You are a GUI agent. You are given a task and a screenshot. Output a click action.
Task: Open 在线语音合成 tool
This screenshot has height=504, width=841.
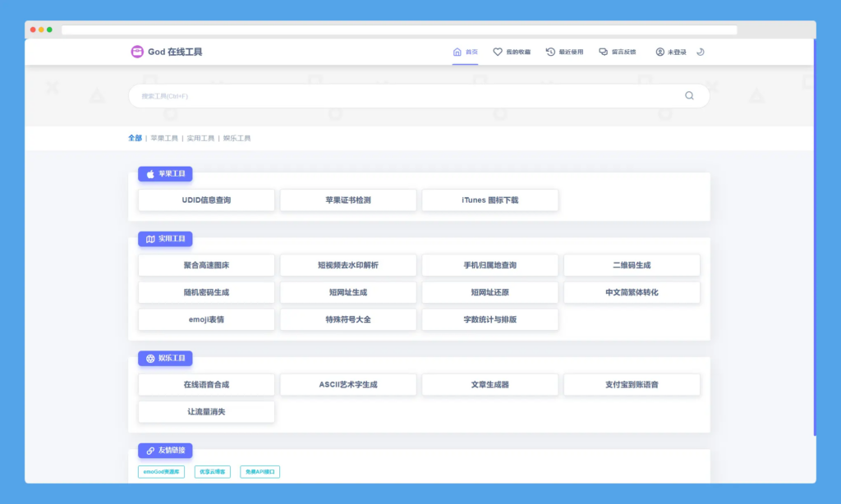click(206, 385)
